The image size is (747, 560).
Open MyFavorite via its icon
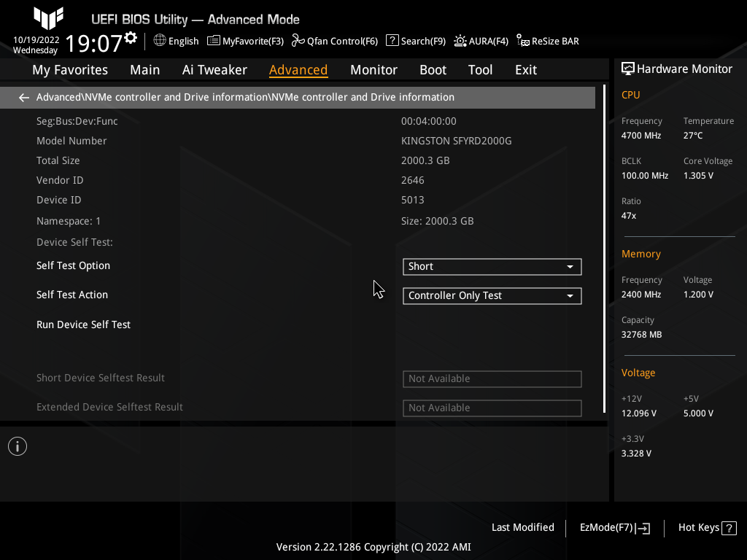(x=213, y=41)
